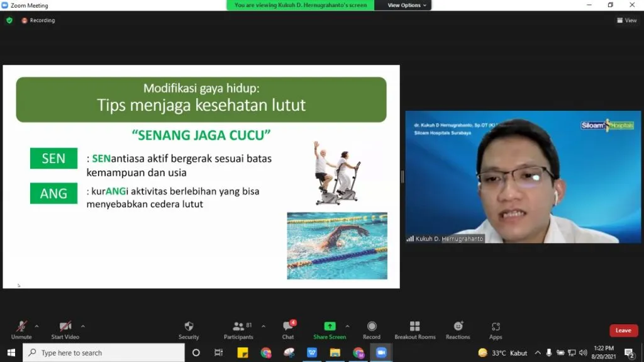Open network tray icon

pos(572,353)
